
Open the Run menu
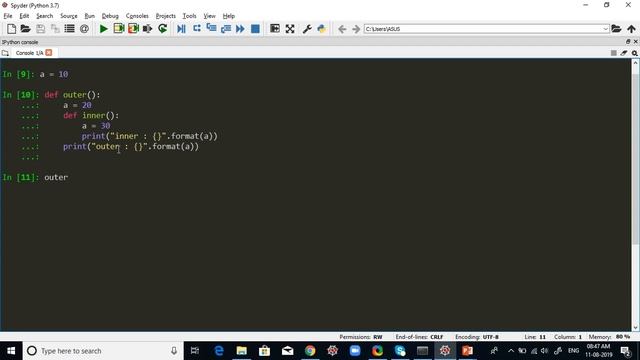[89, 16]
